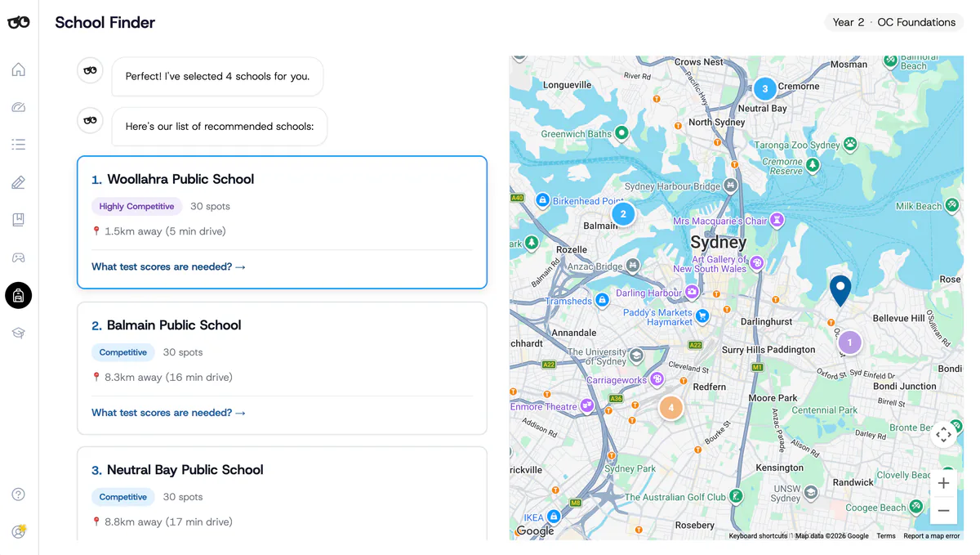Click the Enmore Theatre purple marker
Screen dimensions: 980x555
(x=586, y=406)
